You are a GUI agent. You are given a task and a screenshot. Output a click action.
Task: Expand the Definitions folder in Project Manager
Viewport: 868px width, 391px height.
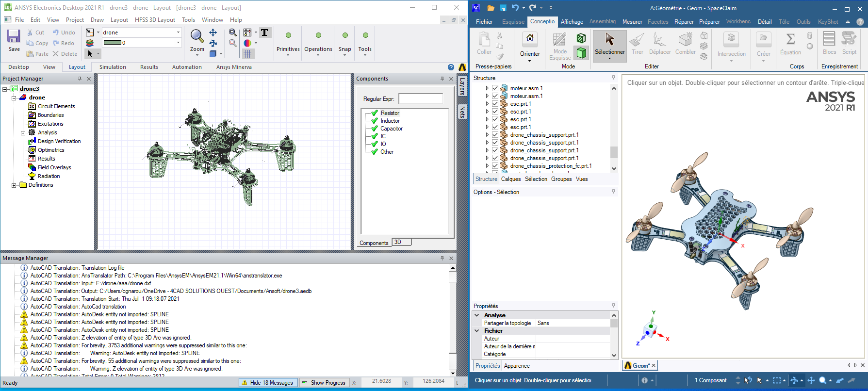coord(14,185)
